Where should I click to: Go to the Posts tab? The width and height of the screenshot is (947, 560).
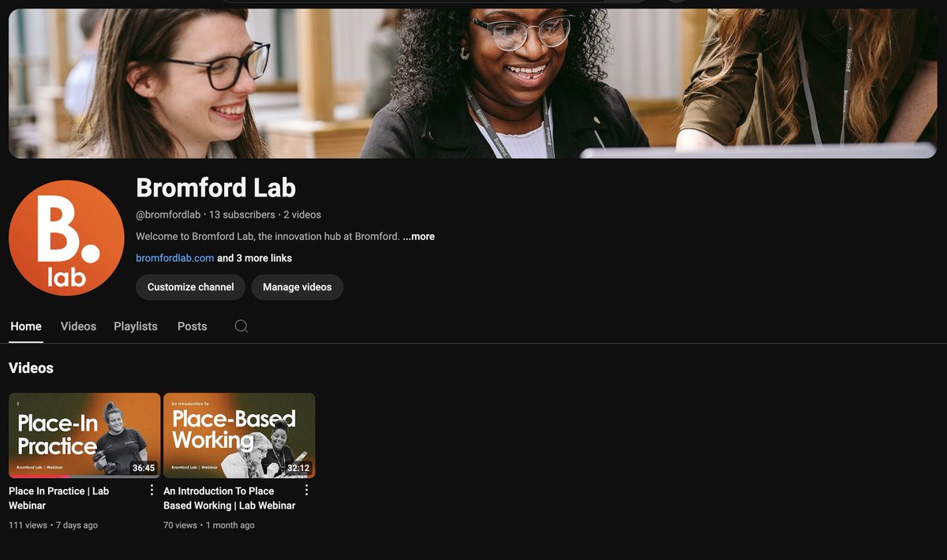[192, 327]
